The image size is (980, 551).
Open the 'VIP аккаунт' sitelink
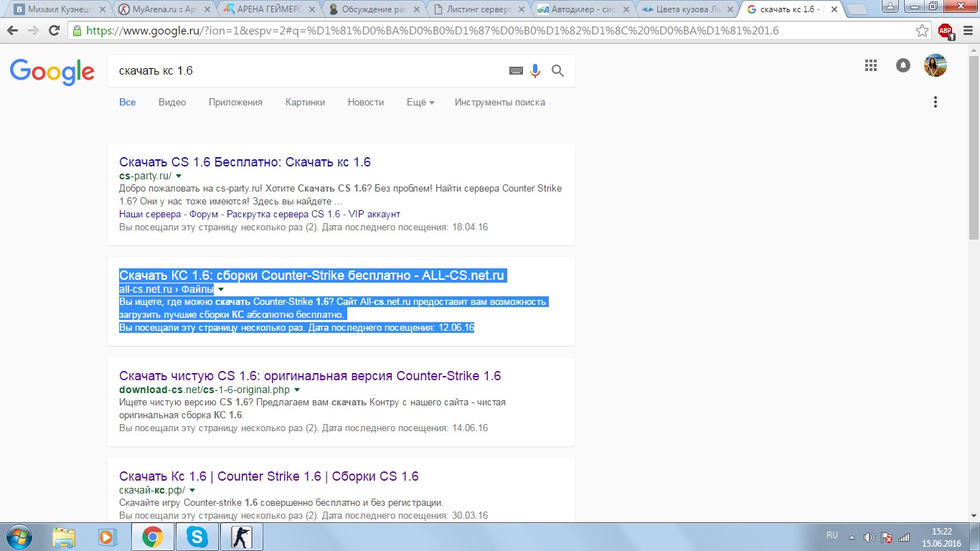376,215
